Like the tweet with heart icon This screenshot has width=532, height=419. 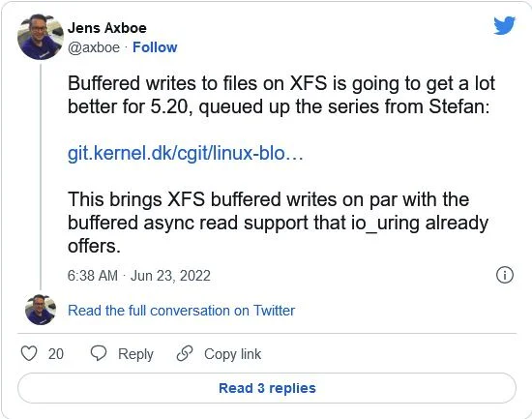tap(29, 353)
